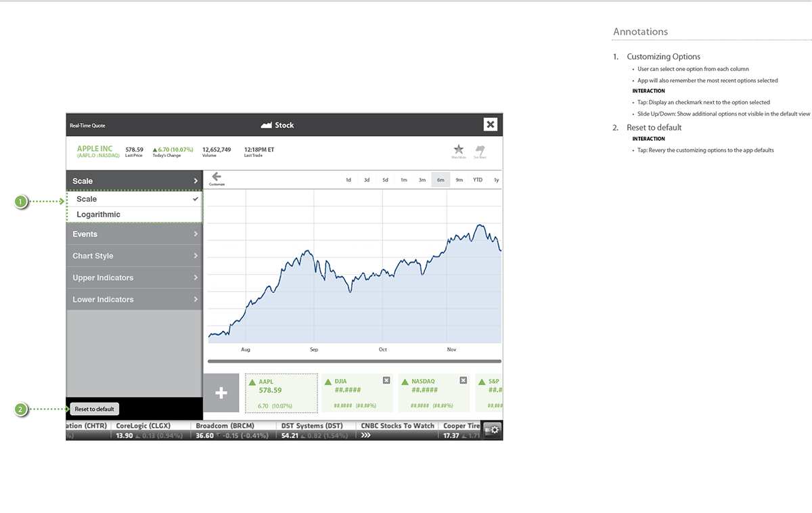Expand the Upper Indicators section
The width and height of the screenshot is (812, 513).
click(x=134, y=277)
